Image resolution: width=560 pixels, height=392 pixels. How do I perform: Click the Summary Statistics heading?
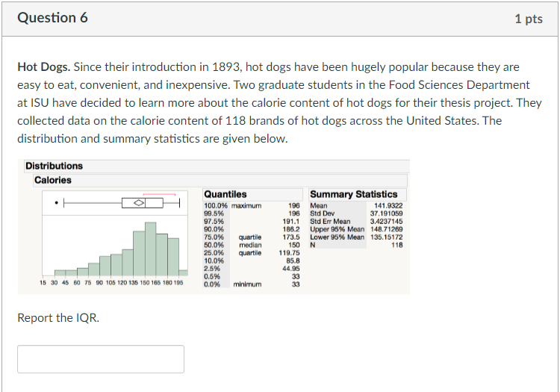(354, 194)
